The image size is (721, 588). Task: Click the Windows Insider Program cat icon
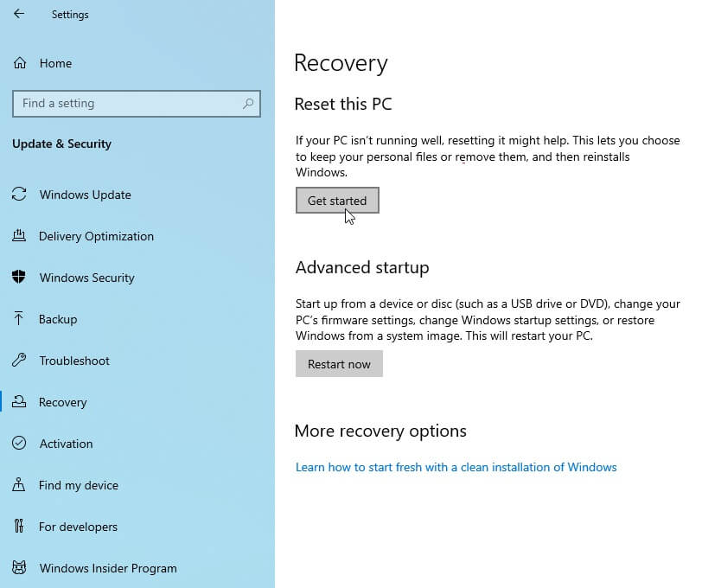tap(19, 567)
